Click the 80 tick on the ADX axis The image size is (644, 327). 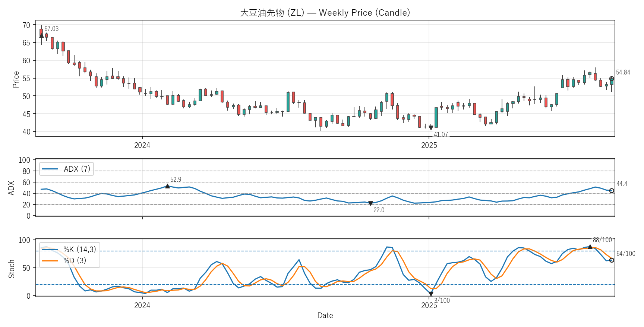26,171
